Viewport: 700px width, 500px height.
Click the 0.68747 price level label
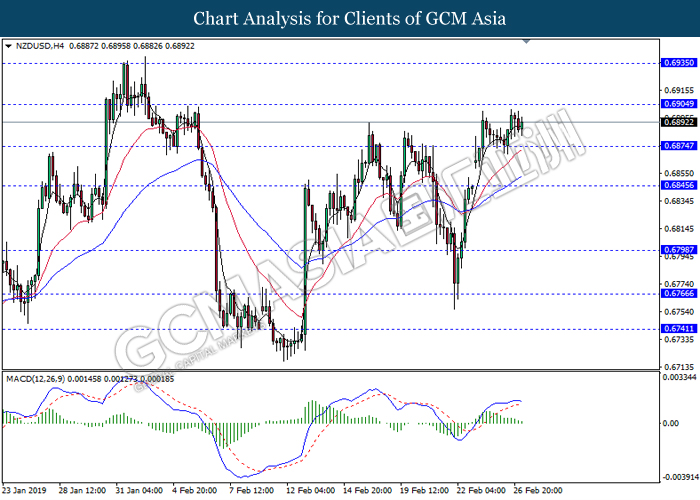click(679, 146)
